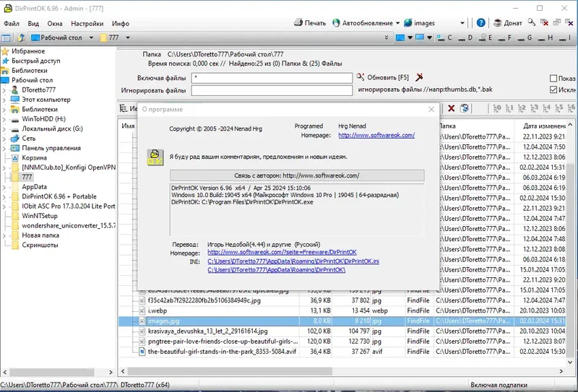Uncheck the Искл checkbox
578x392 pixels.
pos(553,90)
